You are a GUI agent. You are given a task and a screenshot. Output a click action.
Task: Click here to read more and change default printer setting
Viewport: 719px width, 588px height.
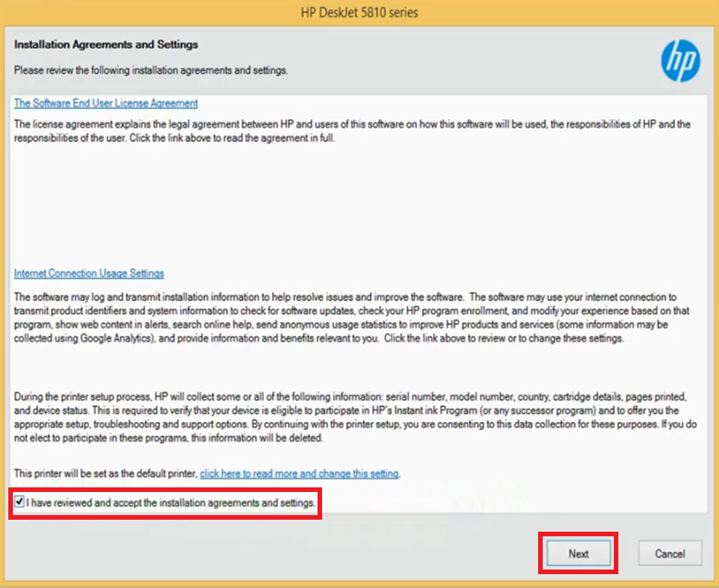299,474
